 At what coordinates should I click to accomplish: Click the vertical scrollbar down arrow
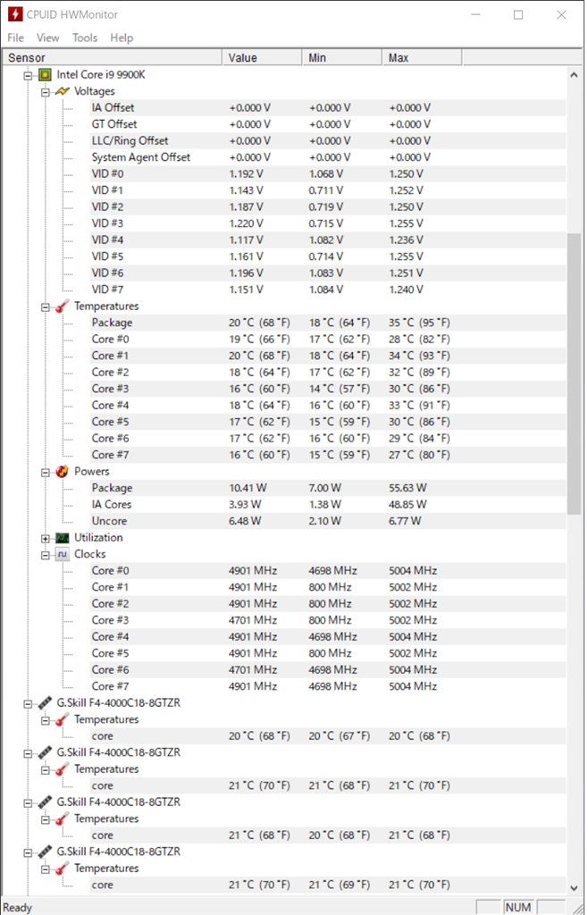coord(575,887)
